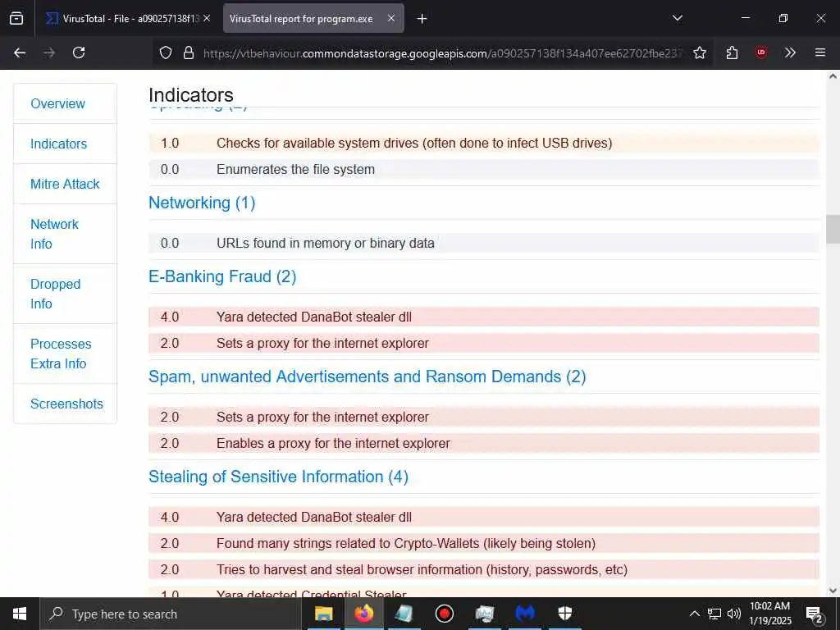Open Firefox View icon in tab bar

point(16,18)
